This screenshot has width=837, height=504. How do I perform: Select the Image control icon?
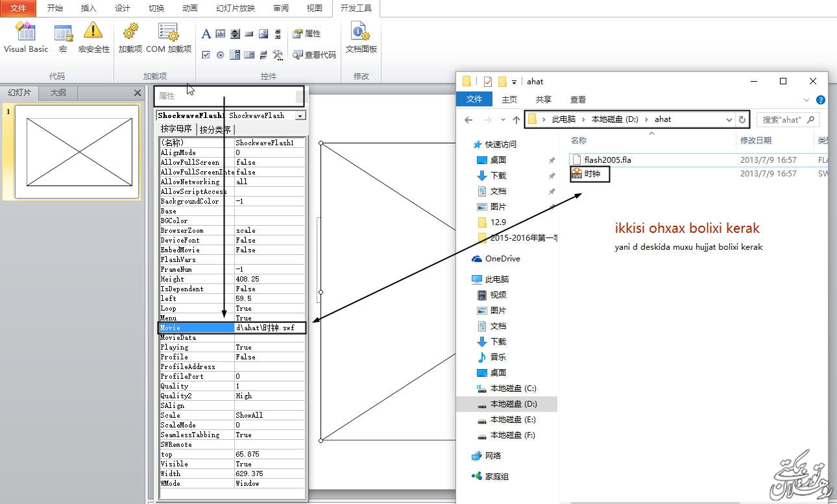click(263, 34)
